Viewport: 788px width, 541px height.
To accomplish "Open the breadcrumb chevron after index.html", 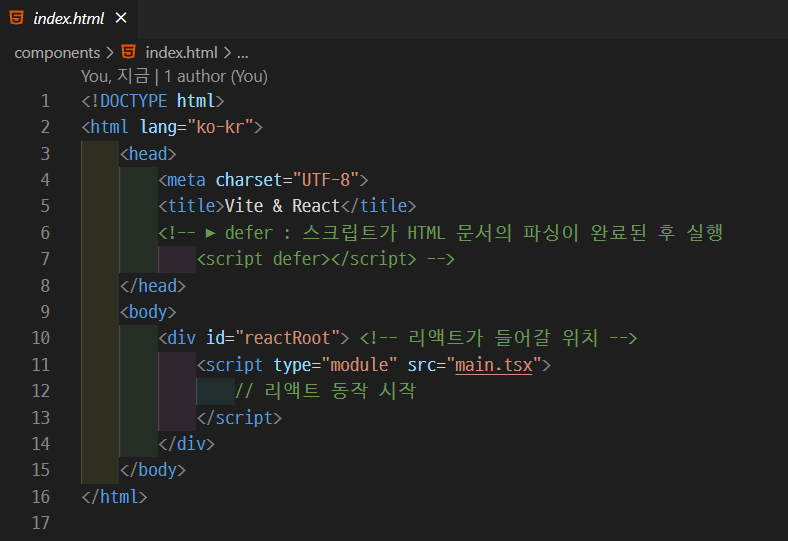I will 227,53.
